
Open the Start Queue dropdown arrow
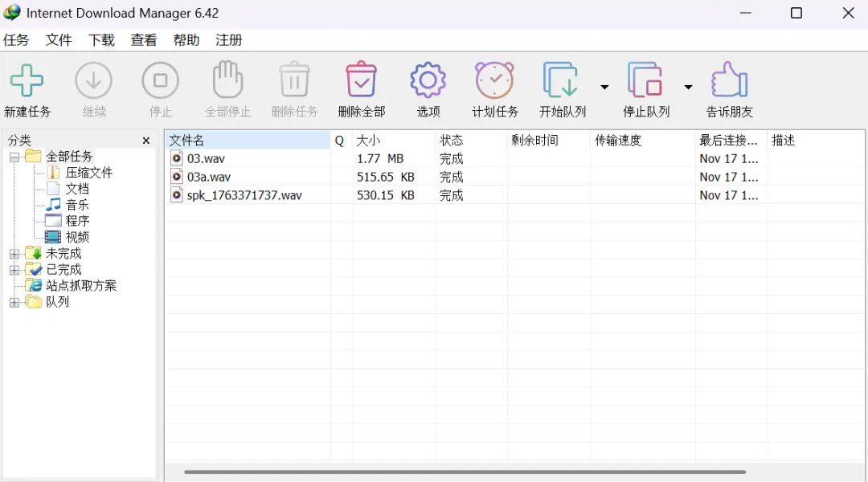click(x=604, y=87)
